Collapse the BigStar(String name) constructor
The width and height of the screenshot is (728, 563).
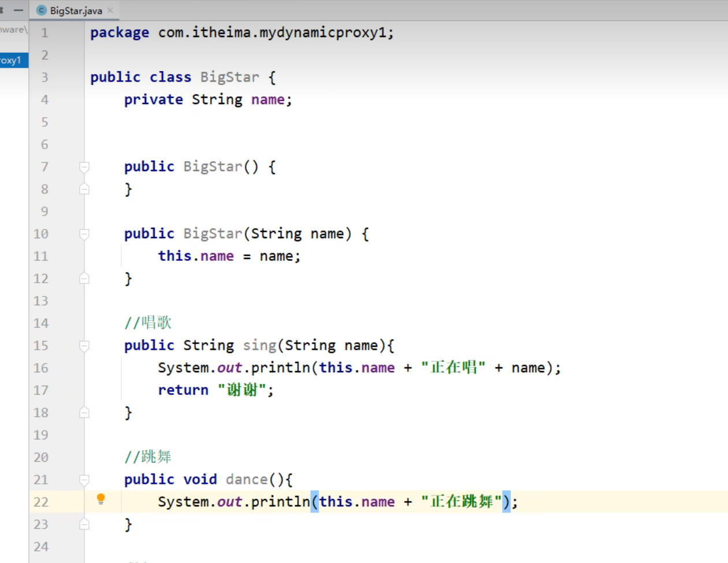click(x=84, y=234)
